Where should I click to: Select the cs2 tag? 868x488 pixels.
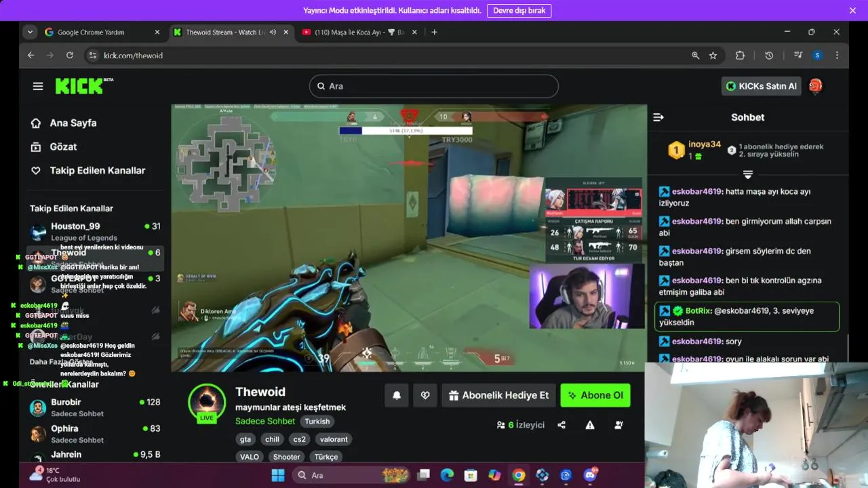pyautogui.click(x=299, y=439)
